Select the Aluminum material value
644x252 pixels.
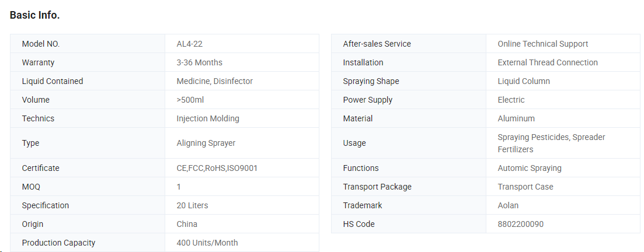point(516,118)
